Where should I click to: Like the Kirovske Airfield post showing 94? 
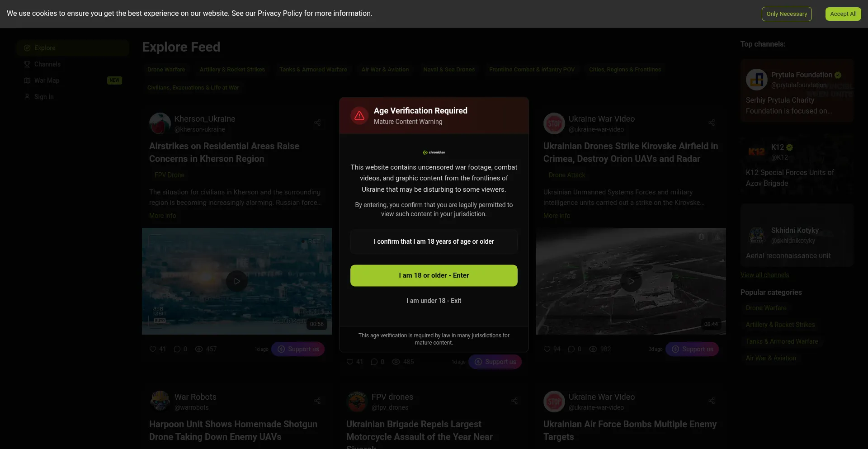[547, 349]
